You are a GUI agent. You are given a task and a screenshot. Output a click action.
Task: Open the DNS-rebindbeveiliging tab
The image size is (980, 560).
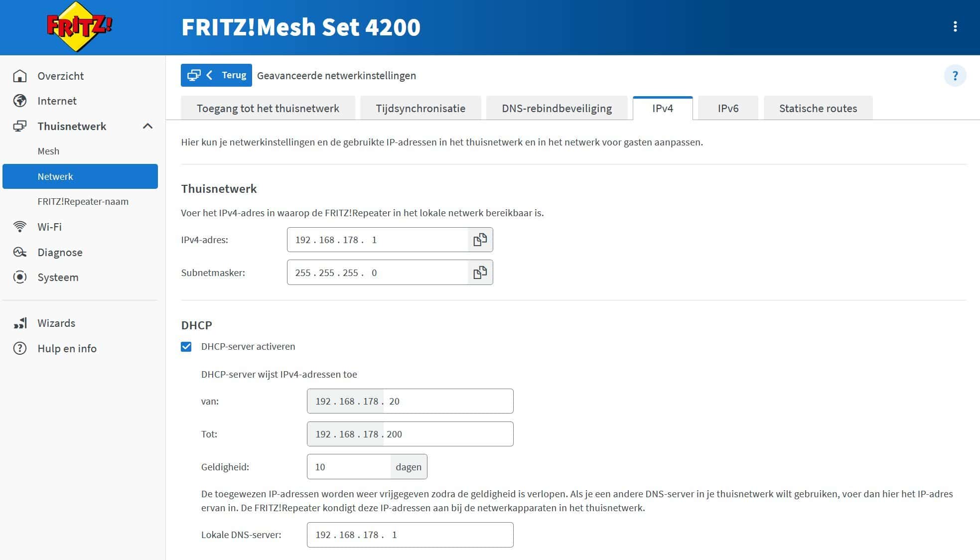click(x=557, y=108)
